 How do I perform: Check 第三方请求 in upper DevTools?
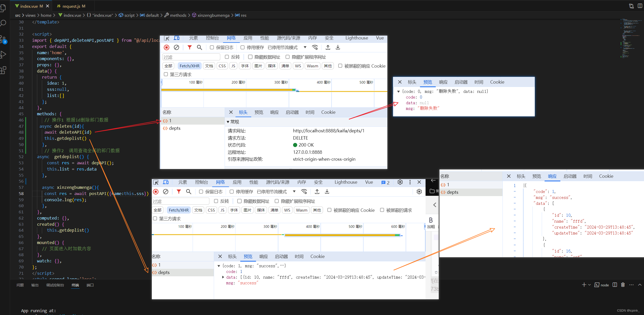pos(166,75)
